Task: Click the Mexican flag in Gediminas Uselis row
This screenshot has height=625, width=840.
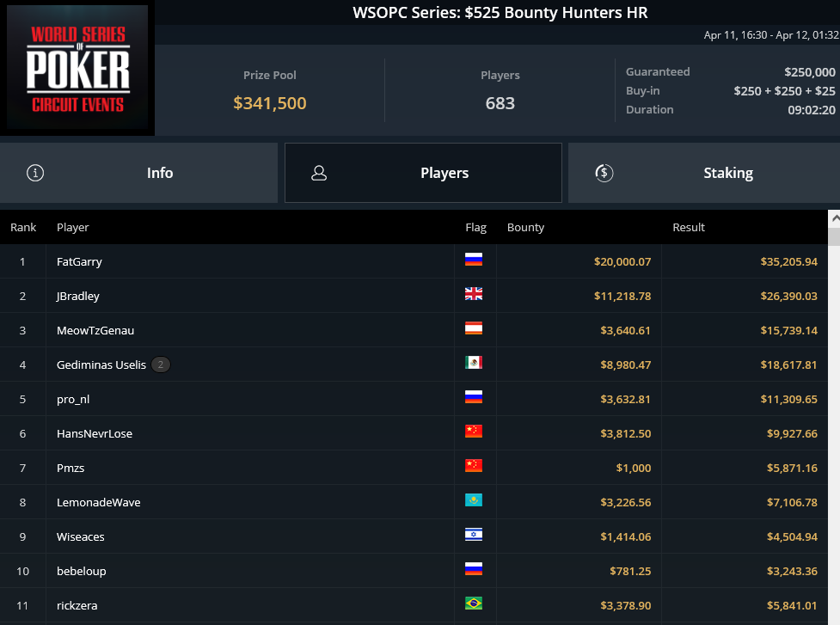Action: click(474, 363)
